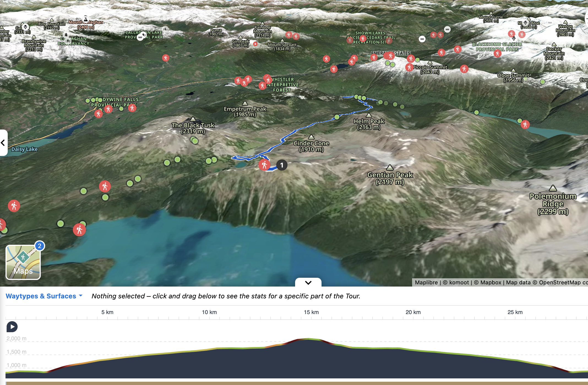Image resolution: width=588 pixels, height=385 pixels.
Task: Click the hiking highlight east of Helm Peak
Action: coord(525,125)
